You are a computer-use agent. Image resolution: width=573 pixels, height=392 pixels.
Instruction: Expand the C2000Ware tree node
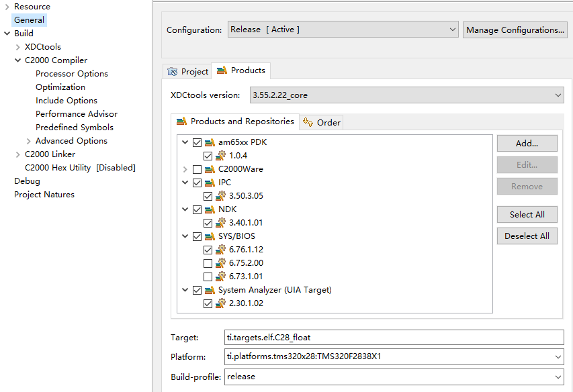185,169
